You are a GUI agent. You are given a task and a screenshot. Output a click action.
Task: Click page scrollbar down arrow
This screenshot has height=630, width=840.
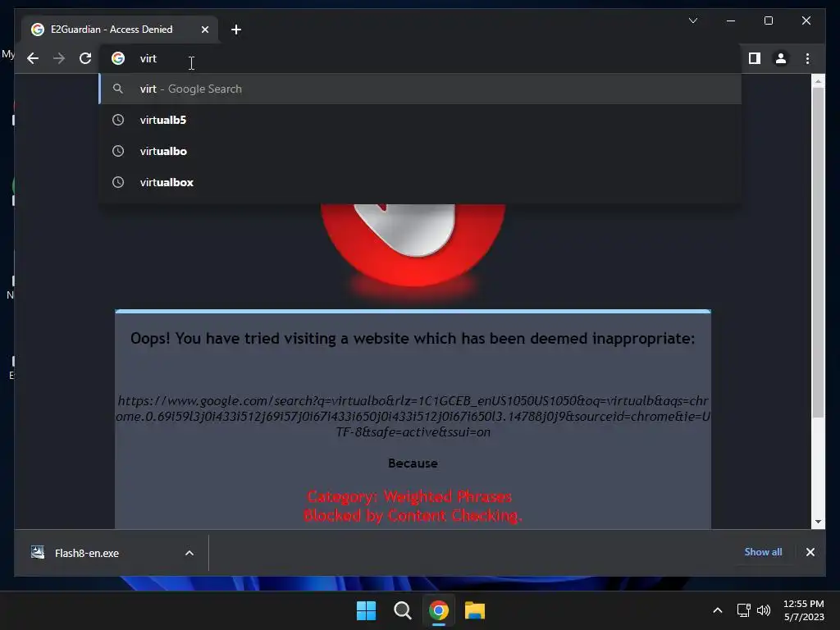(818, 522)
